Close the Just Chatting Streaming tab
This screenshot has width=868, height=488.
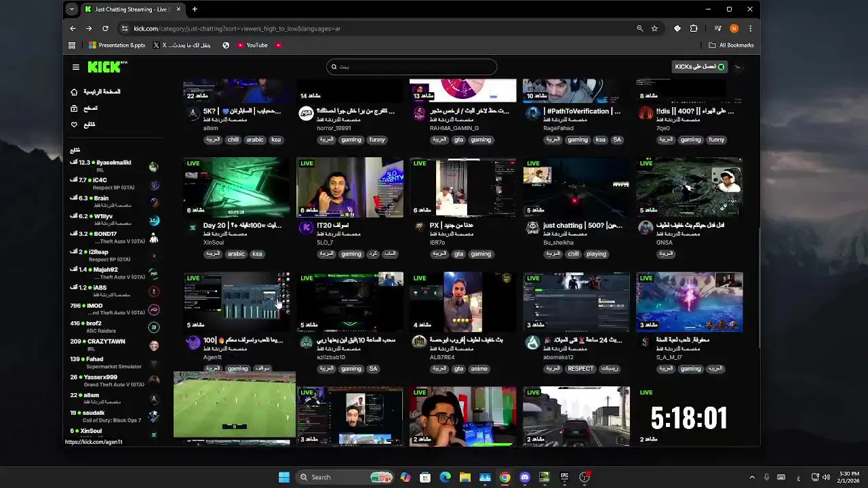[x=178, y=9]
